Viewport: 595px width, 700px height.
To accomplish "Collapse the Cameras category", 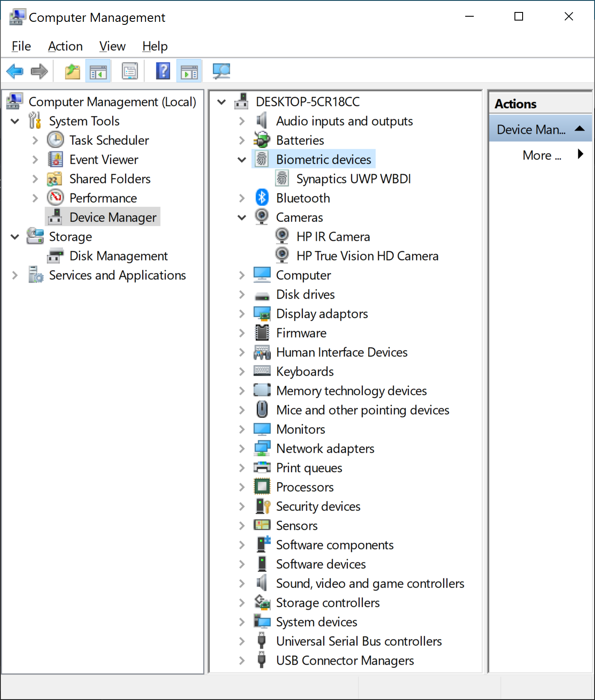I will coord(242,217).
